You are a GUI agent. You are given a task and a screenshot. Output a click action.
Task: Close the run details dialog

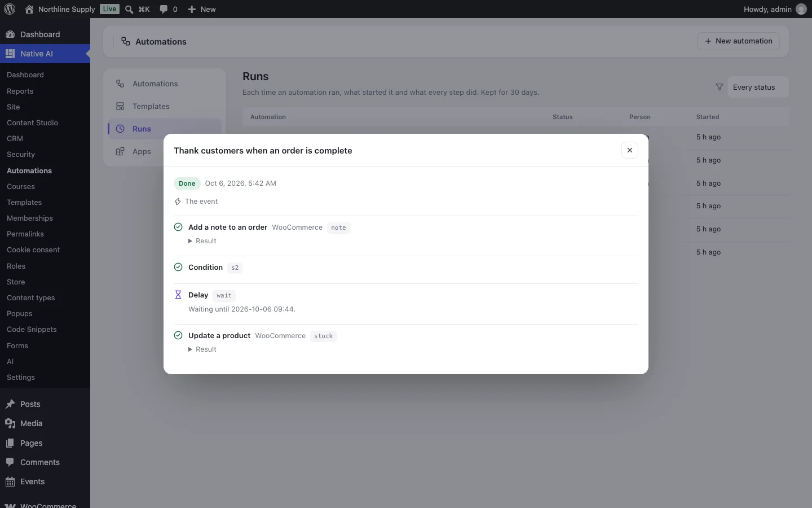(630, 150)
